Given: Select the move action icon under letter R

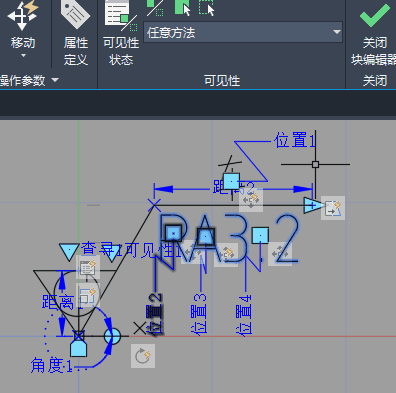Looking at the screenshot, I should pos(193,252).
